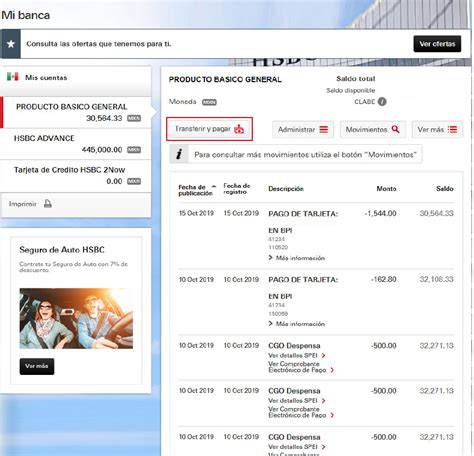This screenshot has height=456, width=474.
Task: Click MXN badge beside 30,564.33
Action: coord(134,118)
